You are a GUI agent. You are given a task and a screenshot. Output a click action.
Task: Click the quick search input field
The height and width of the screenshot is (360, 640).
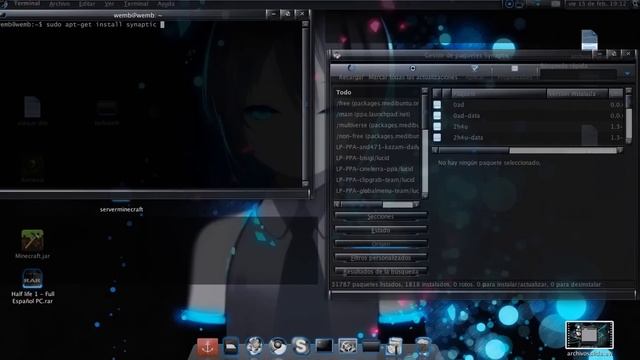tap(579, 74)
